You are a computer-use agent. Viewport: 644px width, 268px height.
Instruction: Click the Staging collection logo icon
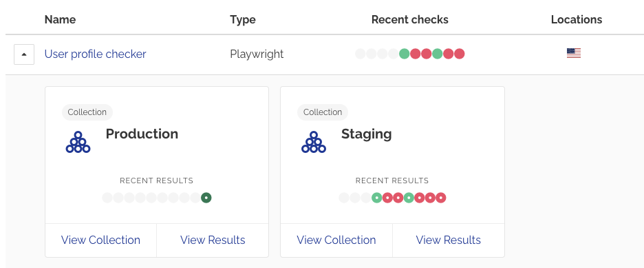(x=313, y=142)
